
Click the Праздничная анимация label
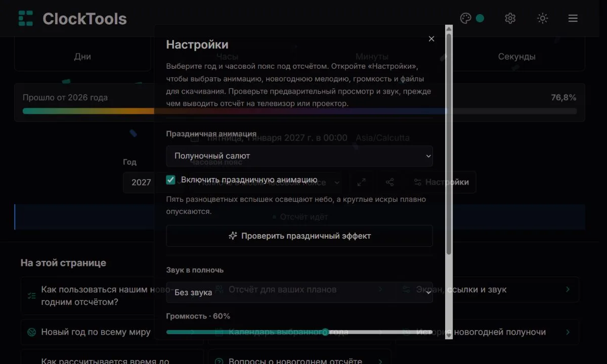(211, 134)
